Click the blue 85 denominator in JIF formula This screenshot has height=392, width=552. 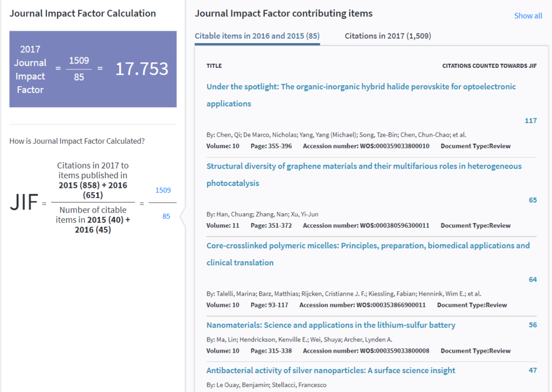pyautogui.click(x=166, y=216)
